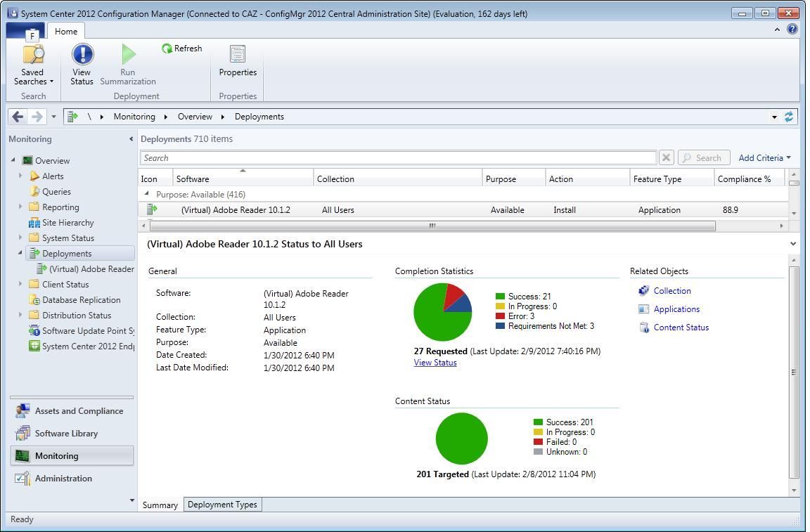This screenshot has width=810, height=532.
Task: Refresh the deployment list from ribbon
Action: tap(181, 48)
